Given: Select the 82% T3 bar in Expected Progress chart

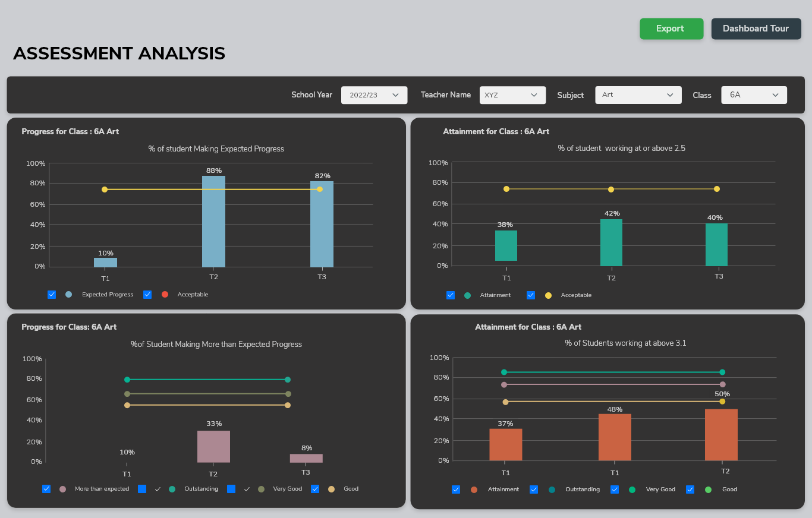Looking at the screenshot, I should click(x=322, y=224).
